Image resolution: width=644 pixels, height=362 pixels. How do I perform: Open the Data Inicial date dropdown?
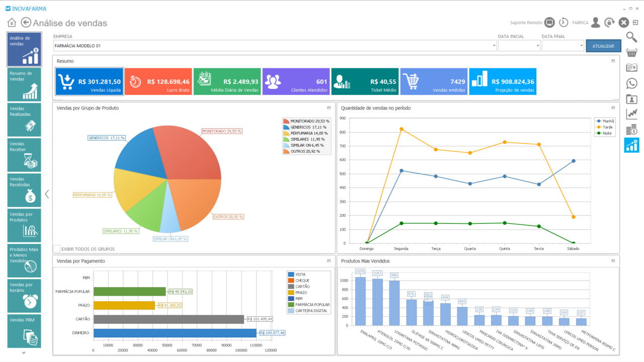538,46
